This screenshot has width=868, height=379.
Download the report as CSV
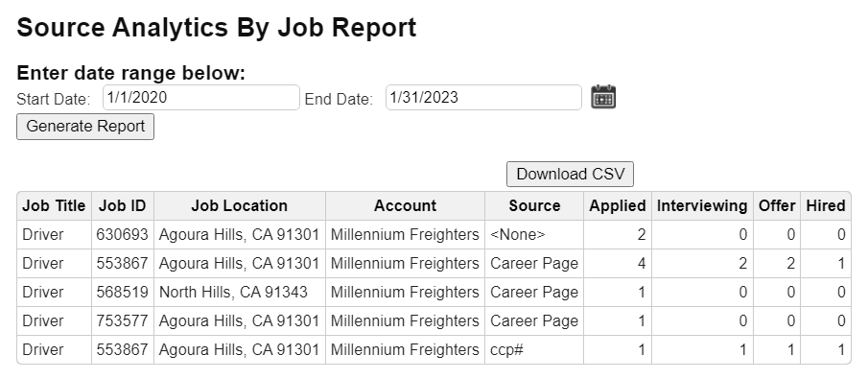point(570,174)
